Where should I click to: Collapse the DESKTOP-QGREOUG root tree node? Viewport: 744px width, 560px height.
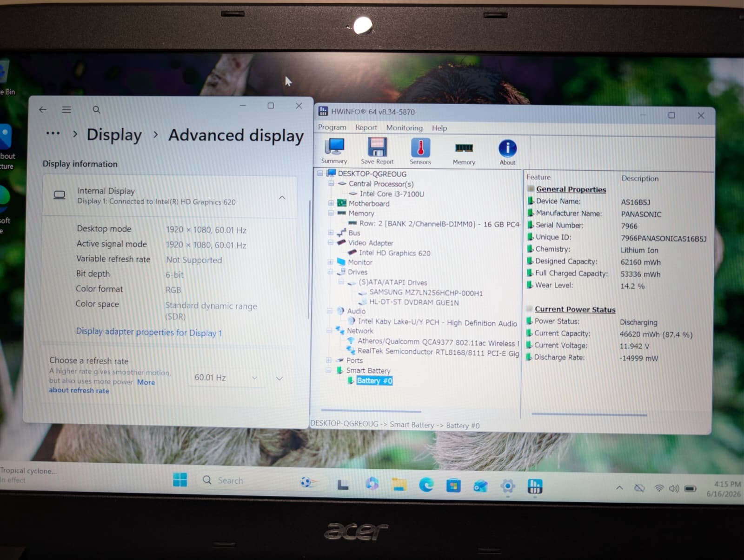tap(320, 173)
